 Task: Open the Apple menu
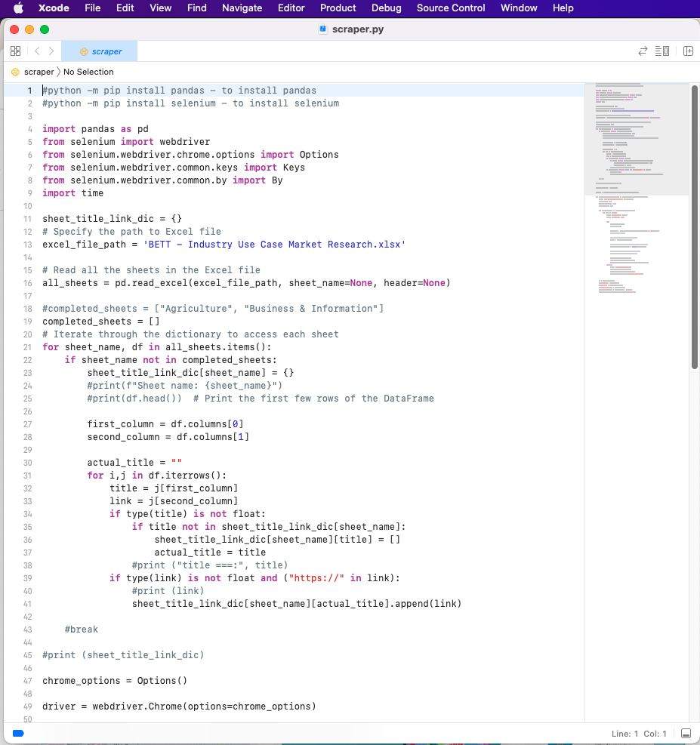click(19, 8)
